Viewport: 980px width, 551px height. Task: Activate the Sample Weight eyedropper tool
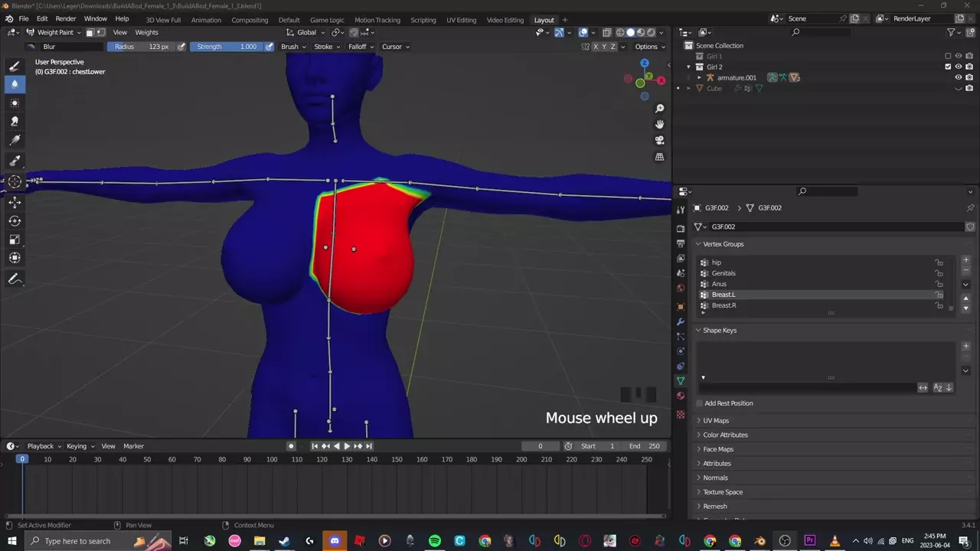[x=15, y=161]
